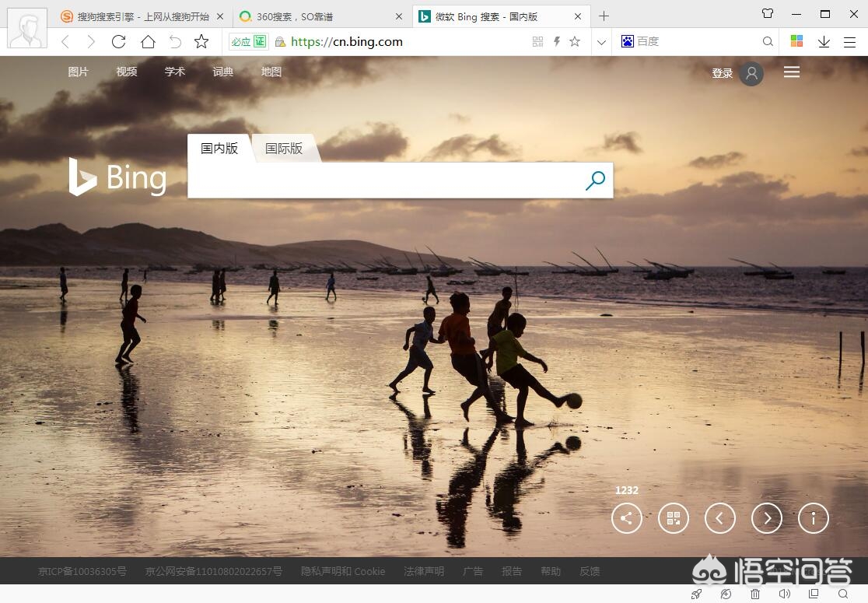The width and height of the screenshot is (868, 603).
Task: Switch to the 国际版 tab
Action: (x=284, y=149)
